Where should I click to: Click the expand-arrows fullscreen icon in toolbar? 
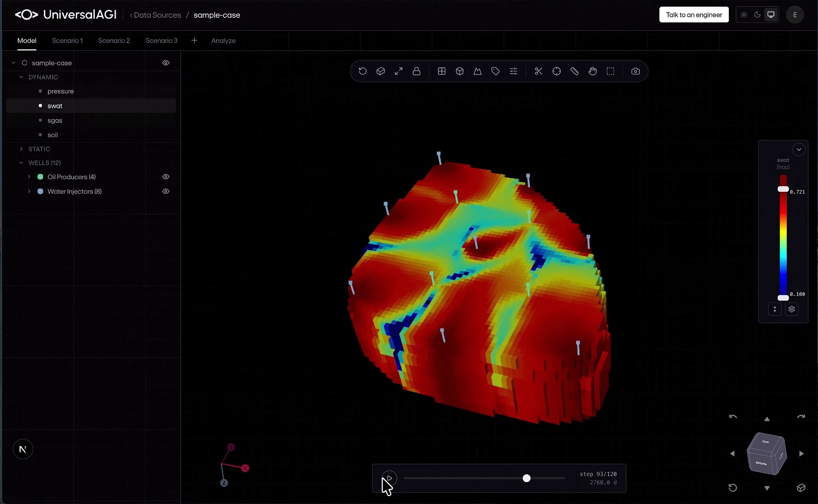point(399,71)
